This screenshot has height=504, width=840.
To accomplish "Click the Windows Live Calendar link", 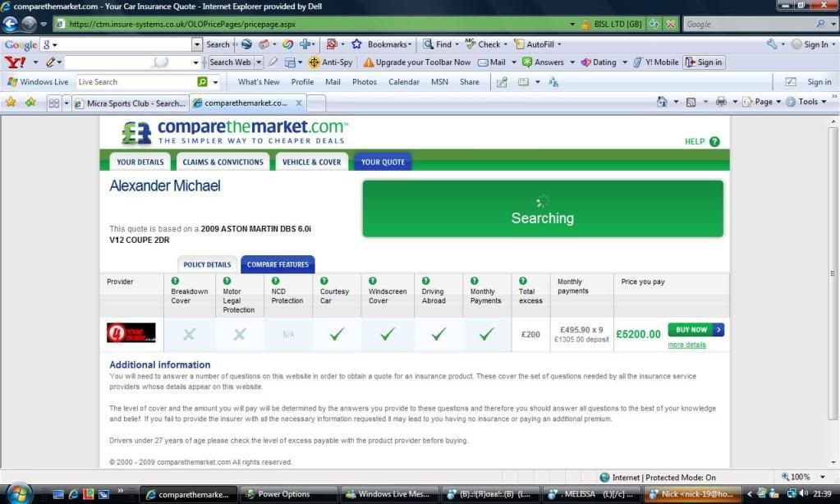I will [404, 82].
